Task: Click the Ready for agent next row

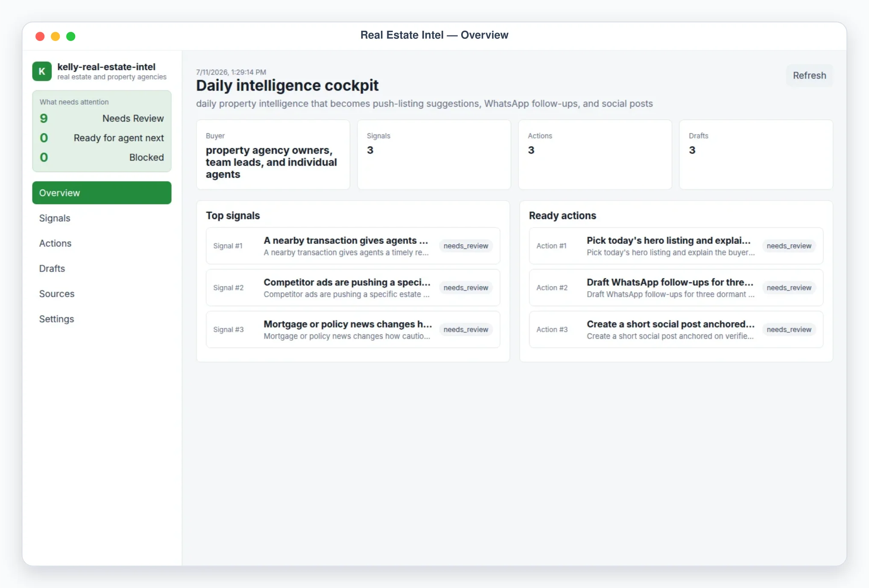Action: (x=102, y=138)
